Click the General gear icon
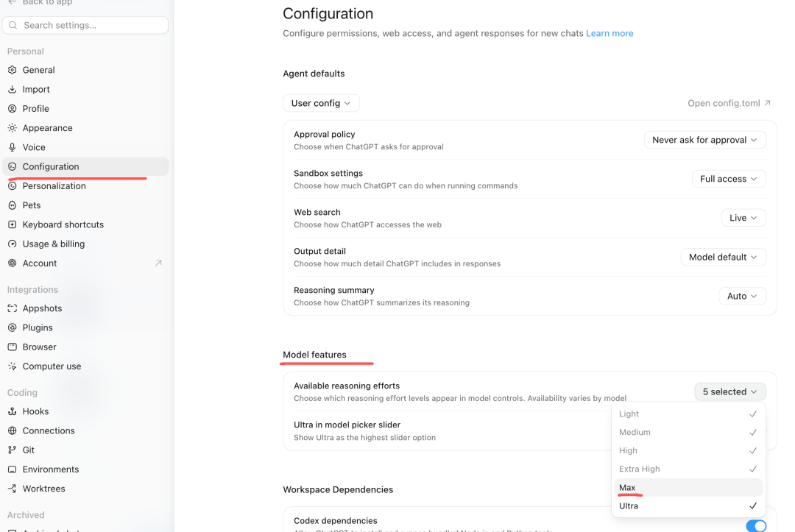Viewport: 795px width, 532px height. [13, 70]
